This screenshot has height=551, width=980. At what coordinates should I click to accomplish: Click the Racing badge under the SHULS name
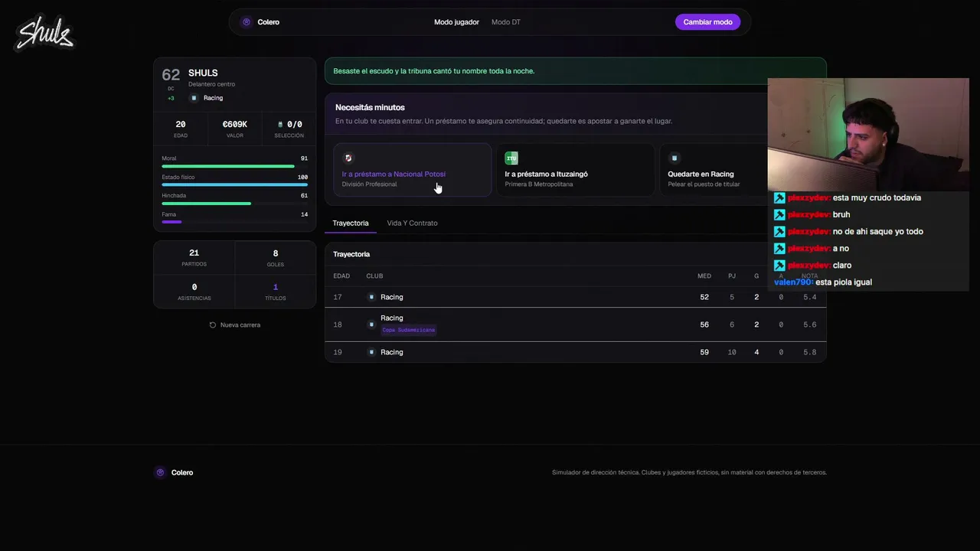(x=194, y=98)
